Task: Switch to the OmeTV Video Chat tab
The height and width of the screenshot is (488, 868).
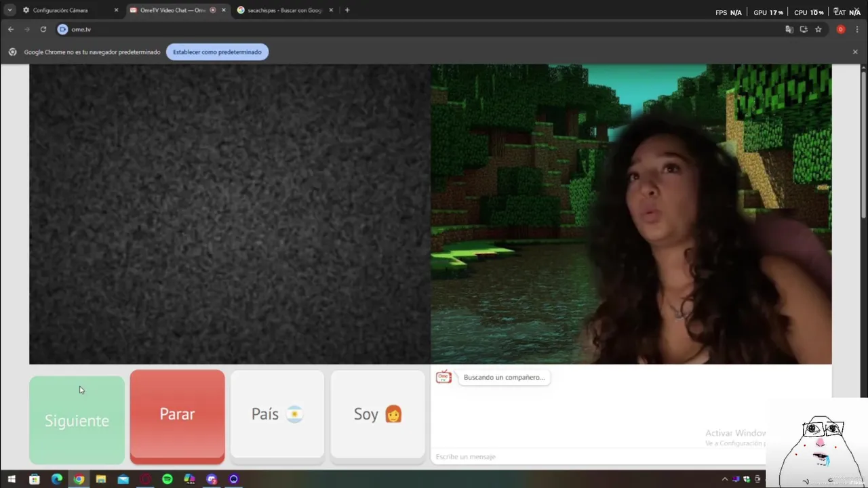Action: coord(173,10)
